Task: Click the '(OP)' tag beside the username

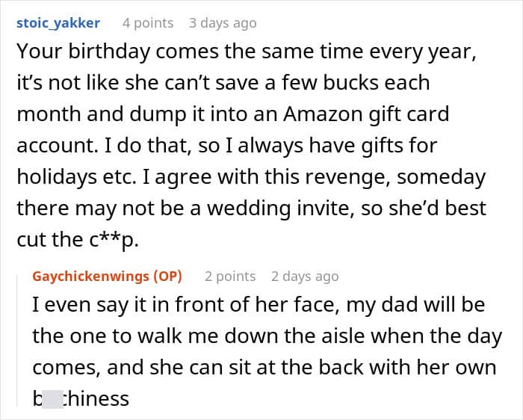Action: tap(167, 277)
